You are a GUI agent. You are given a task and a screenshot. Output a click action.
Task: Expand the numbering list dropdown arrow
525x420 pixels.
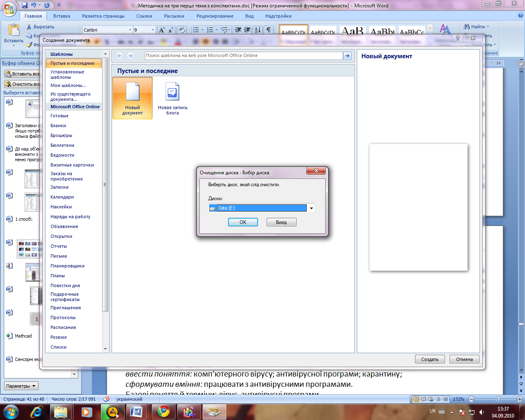(217, 30)
